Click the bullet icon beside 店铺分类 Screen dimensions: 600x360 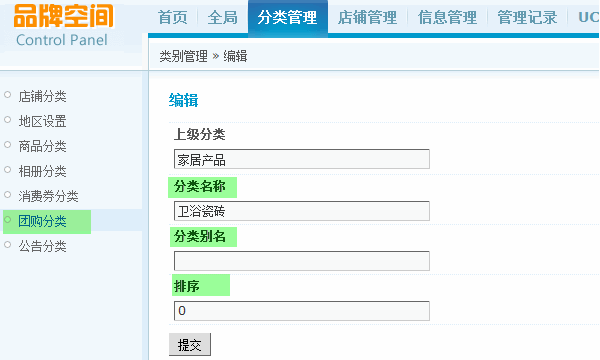click(x=7, y=94)
